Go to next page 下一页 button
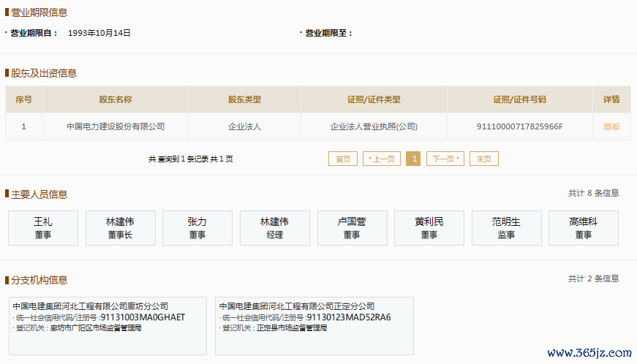The width and height of the screenshot is (637, 364). tap(445, 159)
